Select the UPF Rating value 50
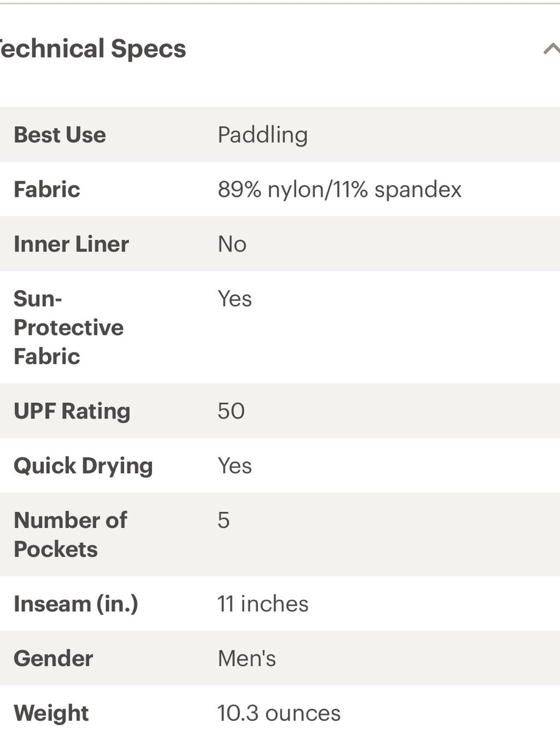This screenshot has height=747, width=560. 231,411
